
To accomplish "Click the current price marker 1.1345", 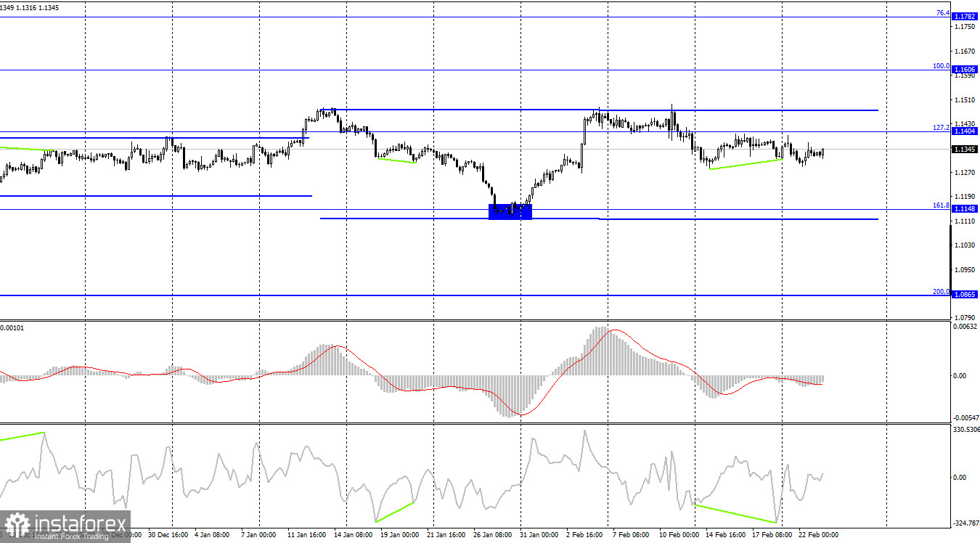I will pos(965,149).
